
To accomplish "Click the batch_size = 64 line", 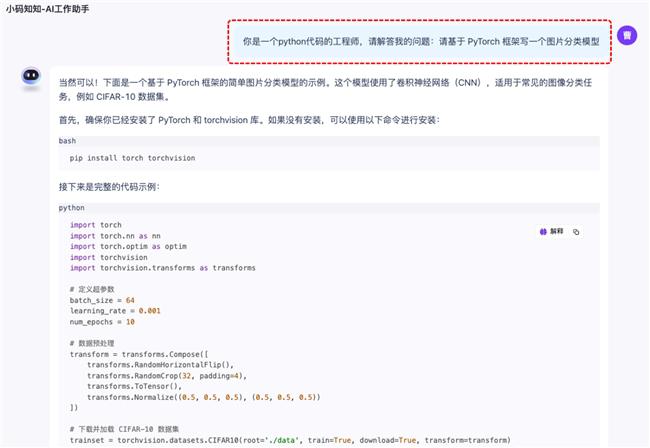I will point(102,300).
